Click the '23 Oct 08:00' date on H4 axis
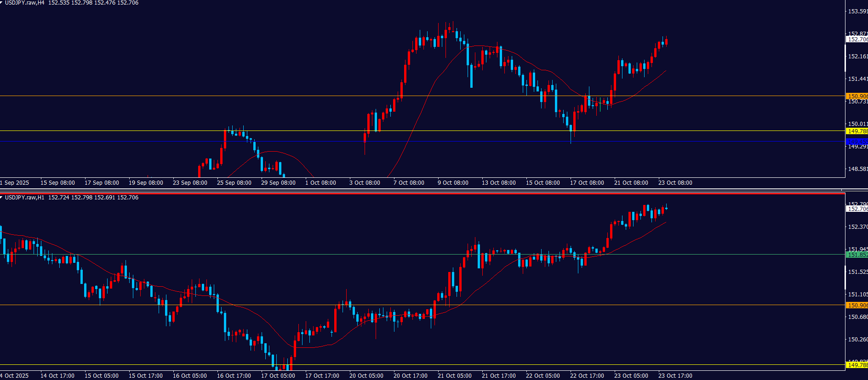 (675, 183)
